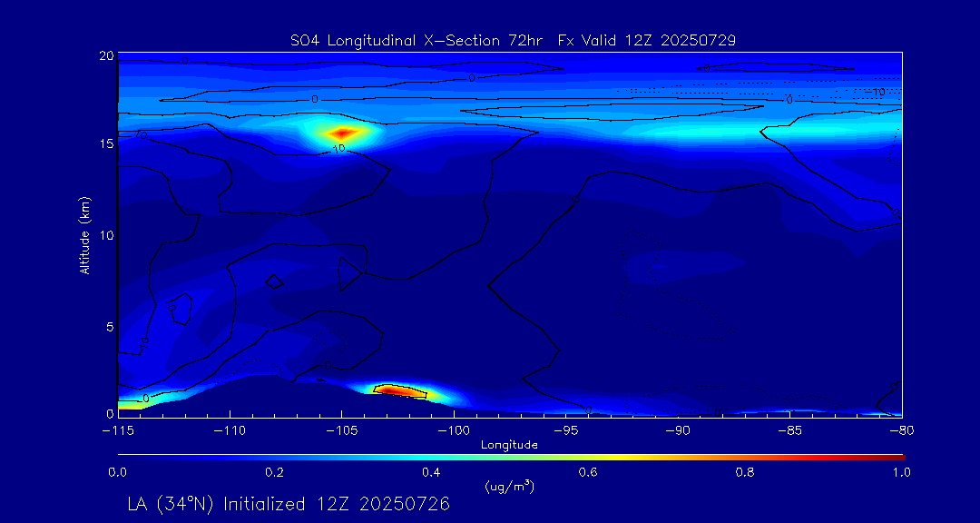Click the 0.0 label on the color bar

(x=118, y=472)
